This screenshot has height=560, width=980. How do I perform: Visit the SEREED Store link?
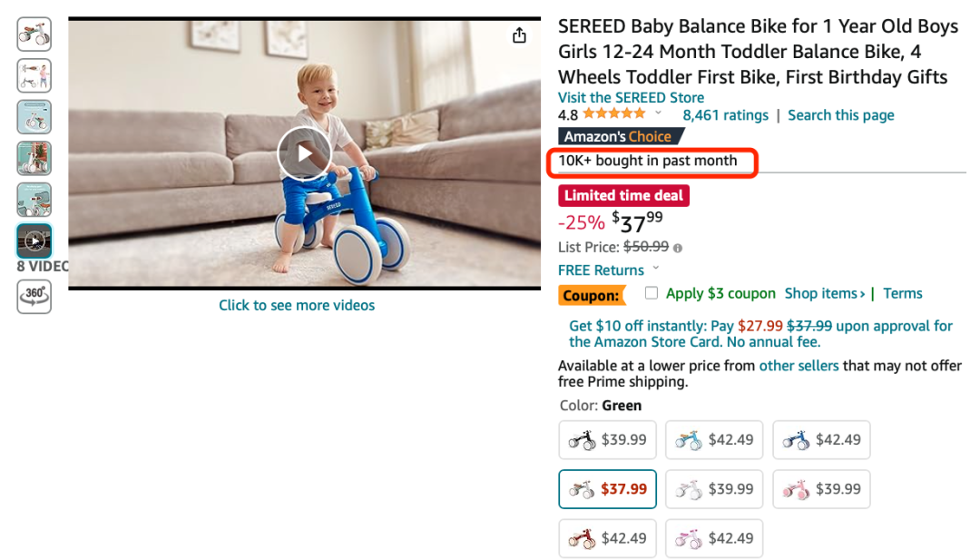(631, 97)
